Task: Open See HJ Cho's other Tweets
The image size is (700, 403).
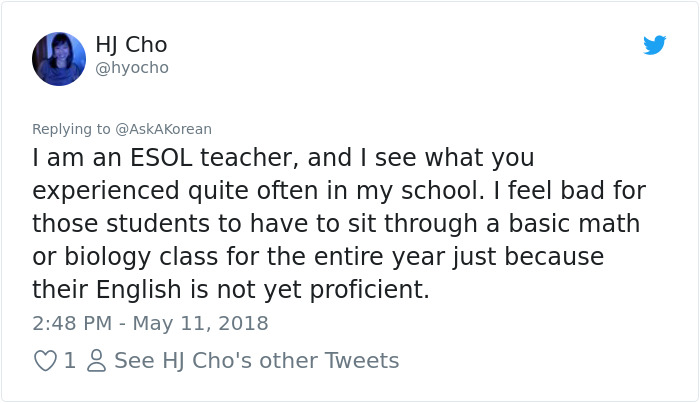Action: point(256,361)
